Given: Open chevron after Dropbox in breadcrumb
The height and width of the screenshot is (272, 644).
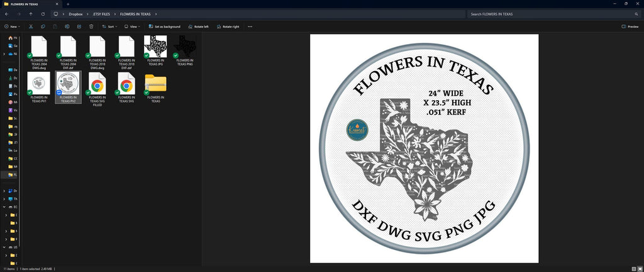Looking at the screenshot, I should pos(88,14).
